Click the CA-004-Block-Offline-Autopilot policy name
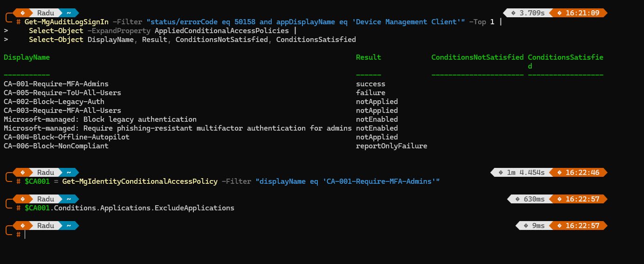This screenshot has width=644, height=264. [x=66, y=137]
